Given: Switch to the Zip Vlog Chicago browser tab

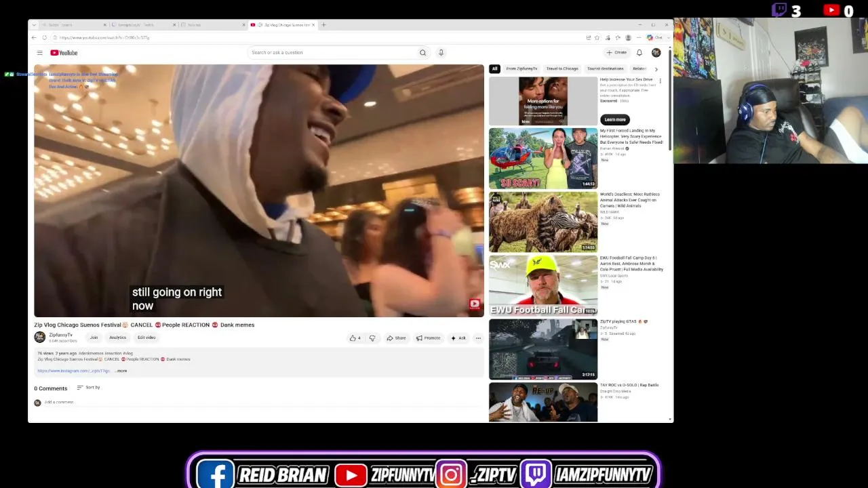Looking at the screenshot, I should tap(281, 25).
